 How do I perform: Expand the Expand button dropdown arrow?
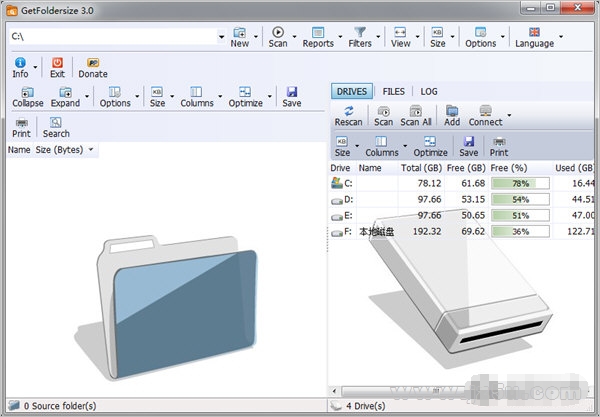(x=87, y=96)
